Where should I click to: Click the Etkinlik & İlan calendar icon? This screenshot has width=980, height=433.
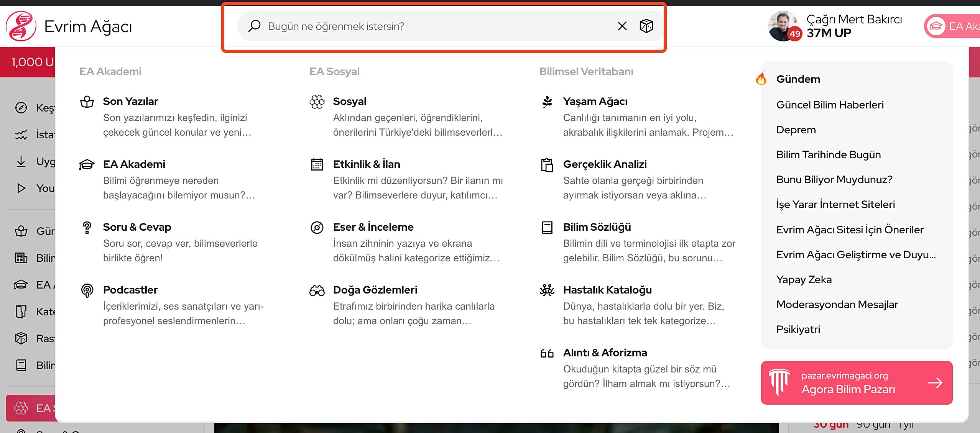tap(317, 164)
